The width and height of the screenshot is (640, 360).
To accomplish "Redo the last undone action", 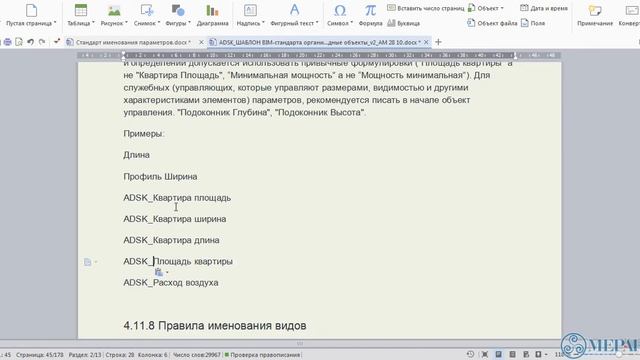I will point(42,42).
